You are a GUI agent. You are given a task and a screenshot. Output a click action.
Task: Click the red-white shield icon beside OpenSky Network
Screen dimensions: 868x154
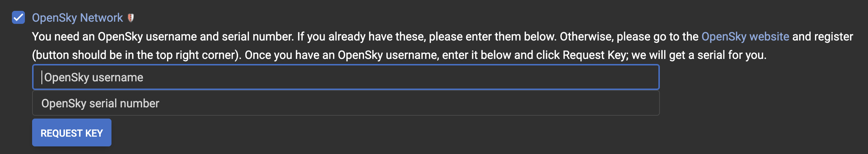tap(131, 18)
